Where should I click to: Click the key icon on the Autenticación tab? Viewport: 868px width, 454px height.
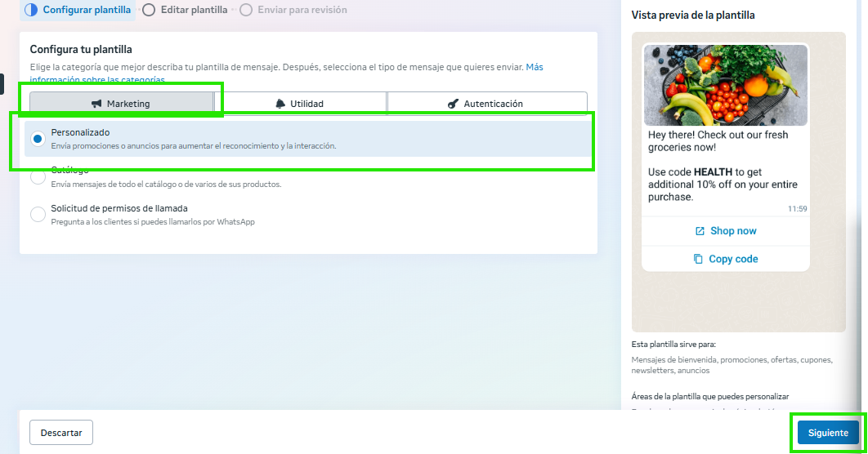pyautogui.click(x=453, y=104)
